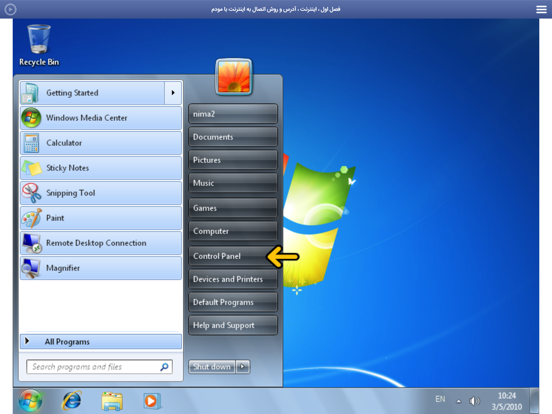Viewport: 552px width, 414px height.
Task: Expand All Programs list
Action: [x=101, y=341]
